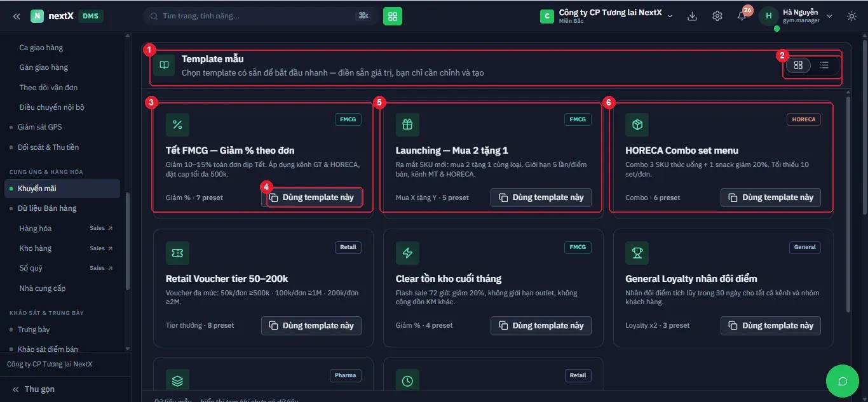Click Retail tag on Voucher tier card
Viewport: 868px width, 402px height.
[x=348, y=247]
